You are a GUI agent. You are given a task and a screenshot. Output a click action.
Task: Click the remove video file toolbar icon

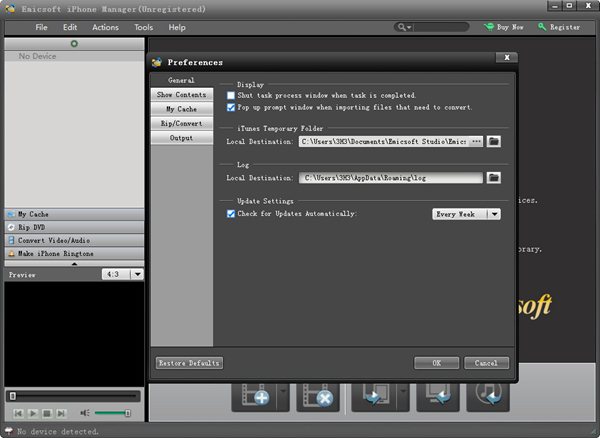318,396
